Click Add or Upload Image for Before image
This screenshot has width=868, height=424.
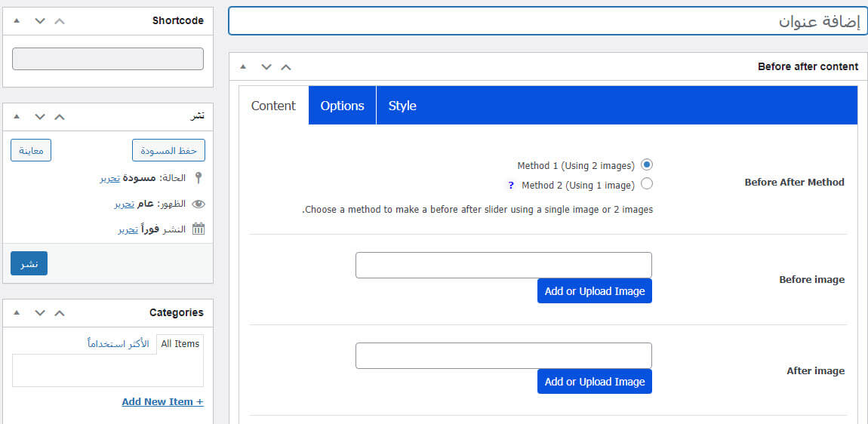(x=594, y=291)
